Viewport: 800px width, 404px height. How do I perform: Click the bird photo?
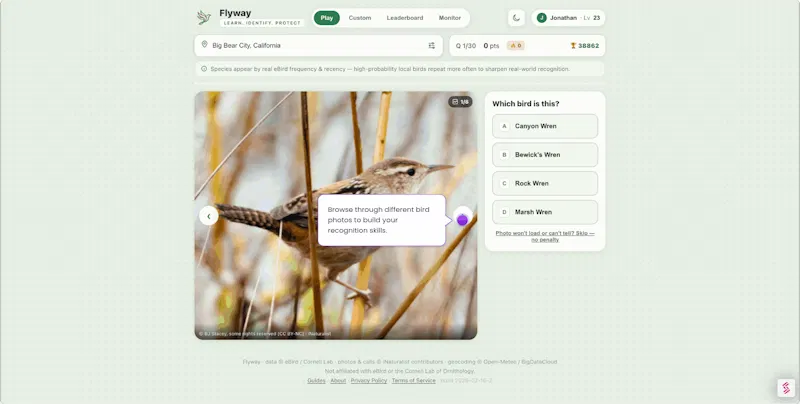coord(336,215)
